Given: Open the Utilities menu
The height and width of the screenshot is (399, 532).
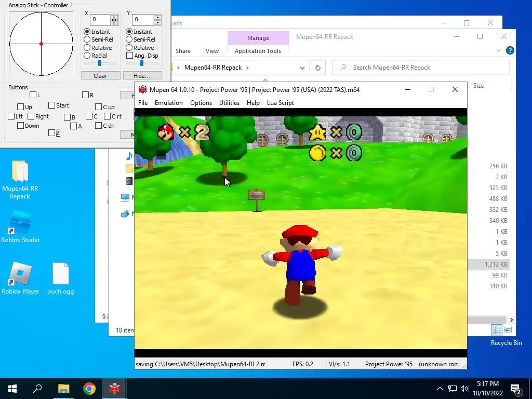Looking at the screenshot, I should click(x=229, y=103).
